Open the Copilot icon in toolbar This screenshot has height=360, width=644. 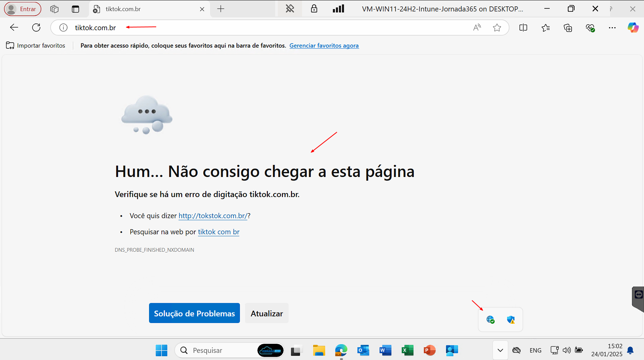tap(633, 27)
